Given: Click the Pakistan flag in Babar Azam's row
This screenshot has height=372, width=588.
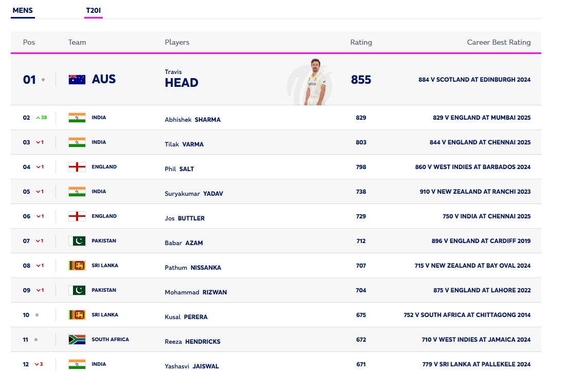Looking at the screenshot, I should click(x=77, y=241).
